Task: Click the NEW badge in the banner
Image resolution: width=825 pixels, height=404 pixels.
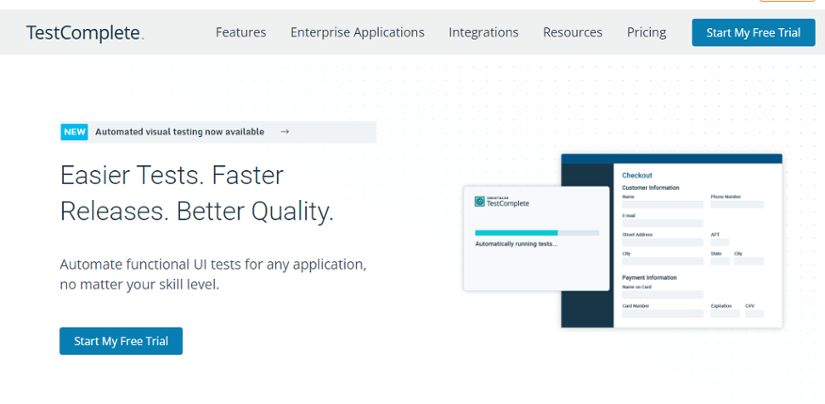Action: tap(74, 132)
